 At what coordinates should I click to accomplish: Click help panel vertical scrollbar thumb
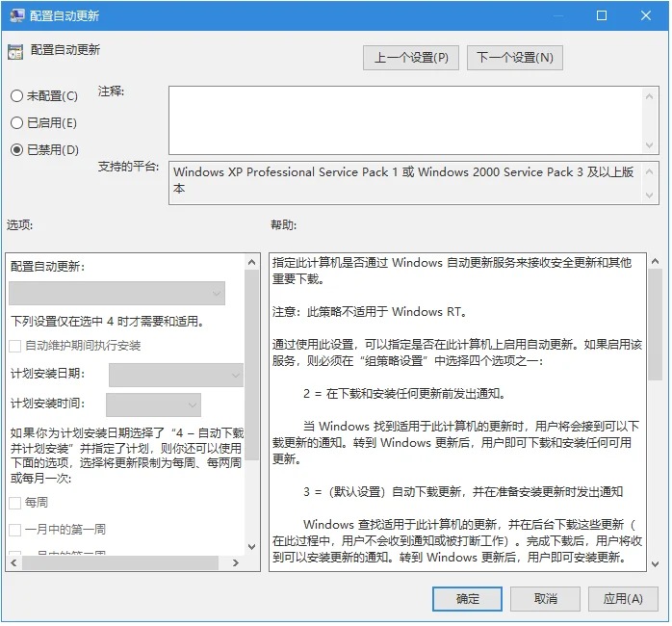pos(655,325)
